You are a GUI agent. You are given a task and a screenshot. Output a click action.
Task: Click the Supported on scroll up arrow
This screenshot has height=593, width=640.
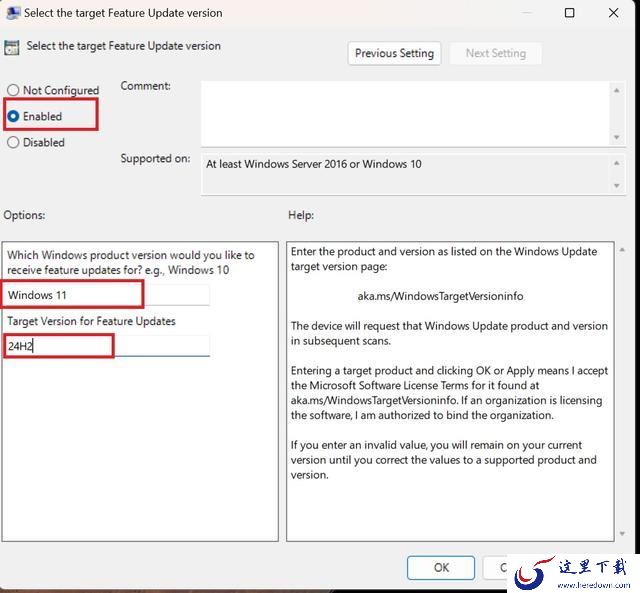pos(617,163)
